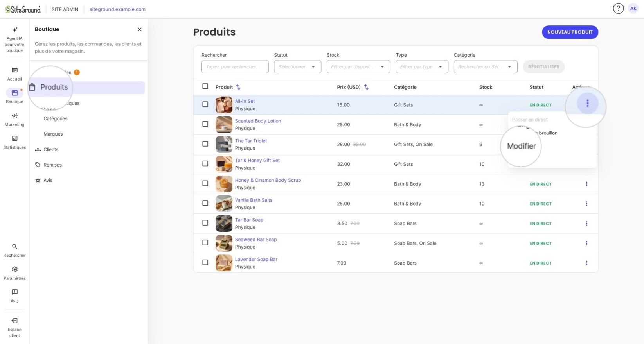Open actions menu for Honey & Cinamon Body Scrub
The image size is (644, 344).
586,184
